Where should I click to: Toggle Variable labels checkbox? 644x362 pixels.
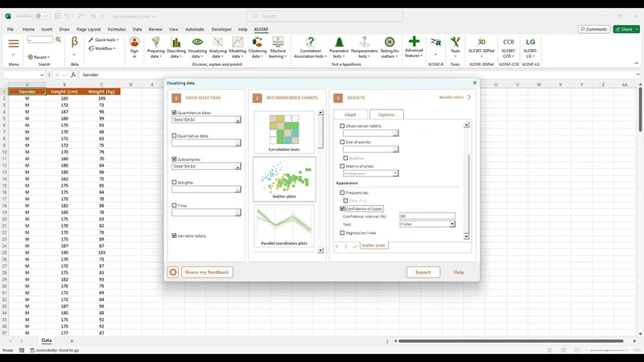coord(174,236)
